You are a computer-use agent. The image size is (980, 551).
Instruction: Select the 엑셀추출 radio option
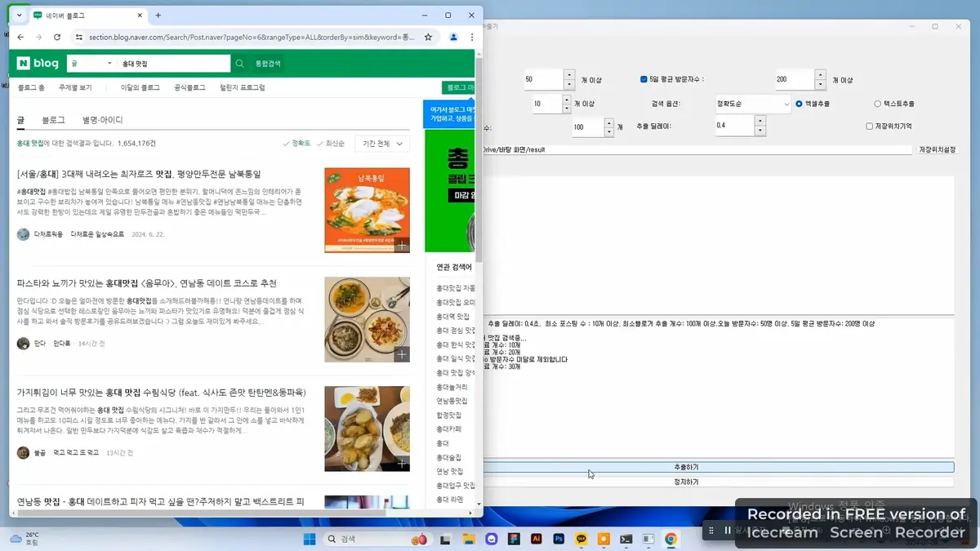click(799, 104)
